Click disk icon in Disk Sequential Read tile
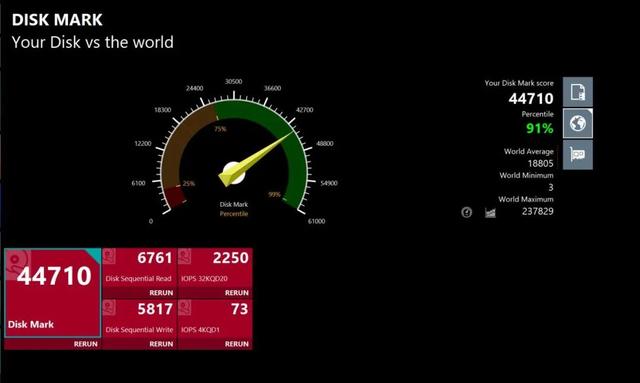The width and height of the screenshot is (640, 383). click(109, 257)
